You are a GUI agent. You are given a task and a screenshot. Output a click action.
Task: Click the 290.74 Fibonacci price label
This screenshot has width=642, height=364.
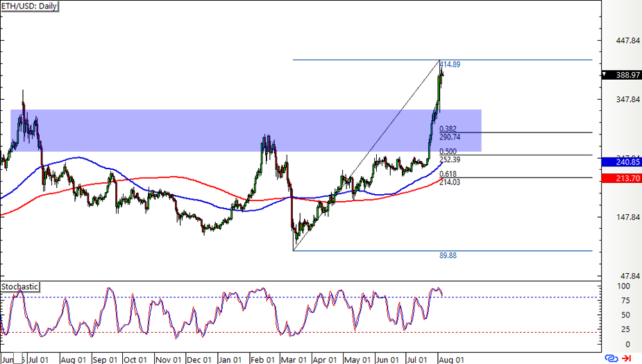tap(450, 137)
